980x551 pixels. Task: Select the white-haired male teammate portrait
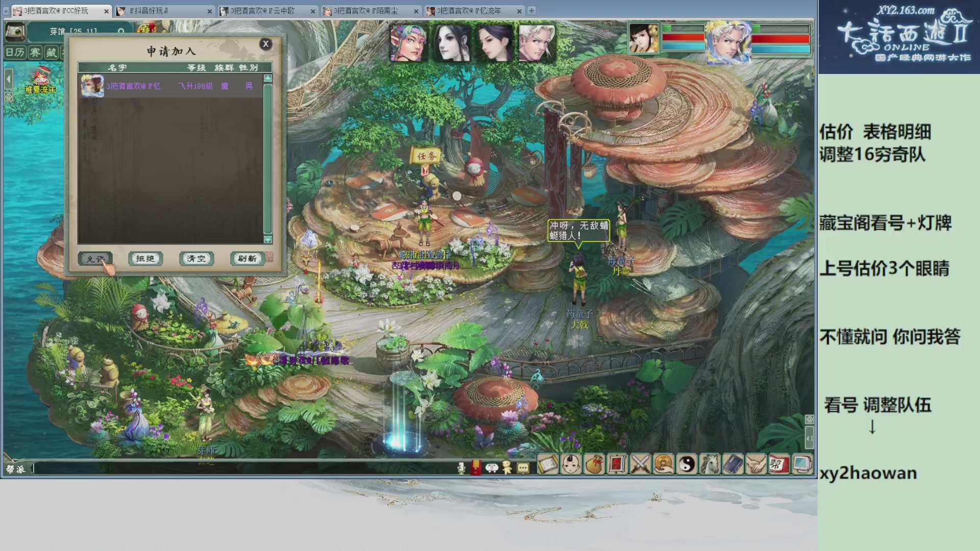536,43
